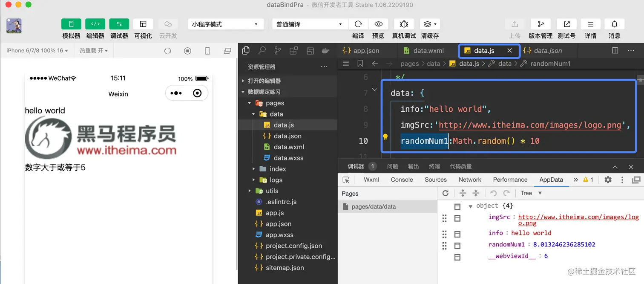
Task: Refresh the simulator
Action: point(168,51)
